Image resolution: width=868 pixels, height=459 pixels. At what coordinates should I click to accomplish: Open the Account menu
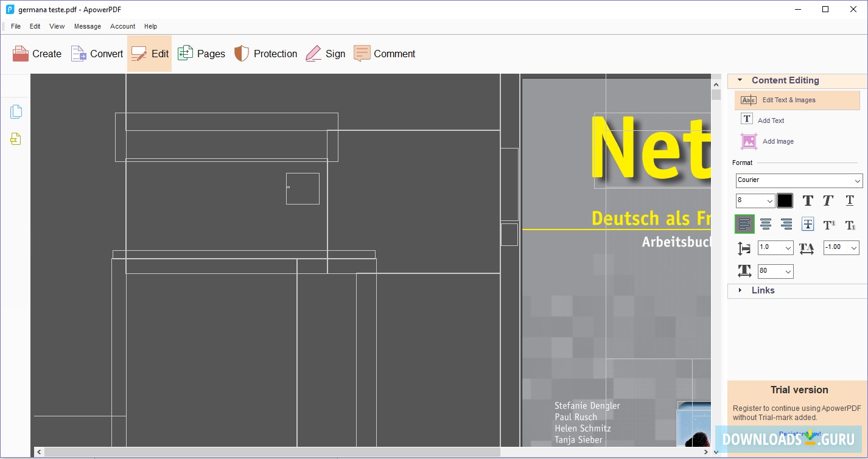click(x=123, y=26)
